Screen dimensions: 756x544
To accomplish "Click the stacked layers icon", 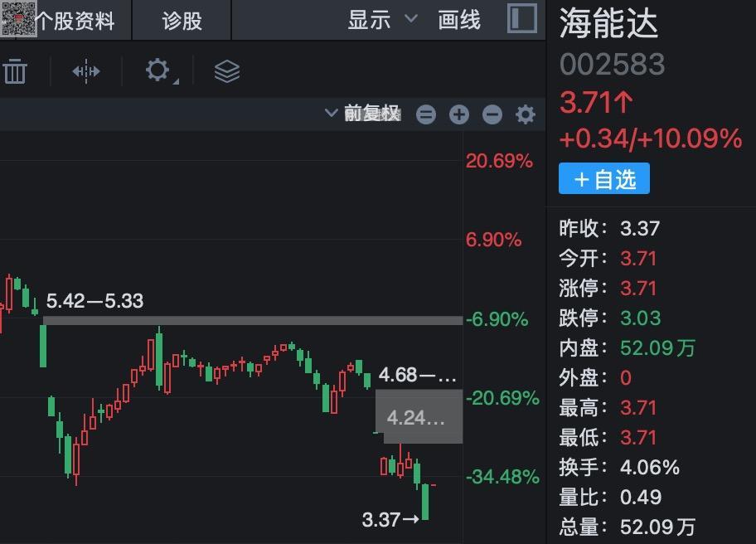I will coord(226,71).
